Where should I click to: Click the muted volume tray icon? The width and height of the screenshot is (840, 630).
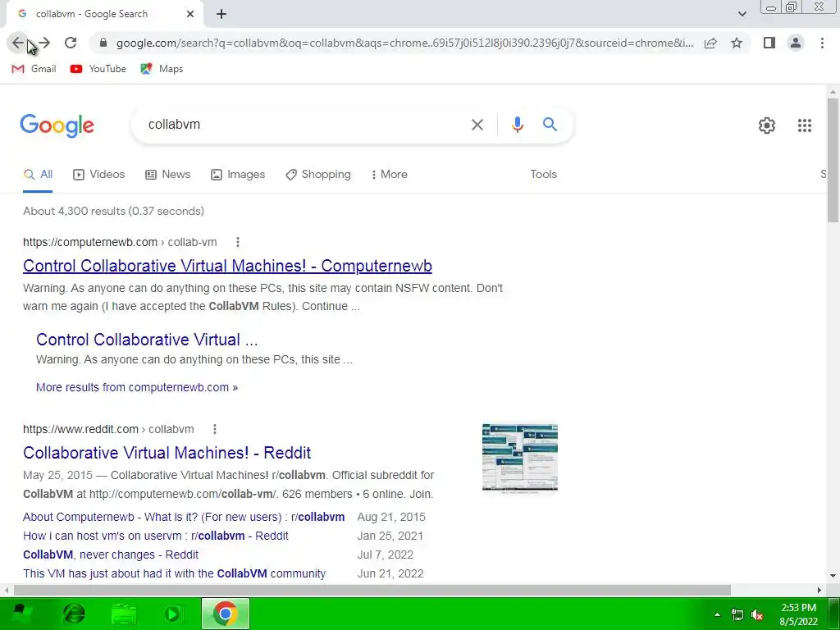(757, 614)
